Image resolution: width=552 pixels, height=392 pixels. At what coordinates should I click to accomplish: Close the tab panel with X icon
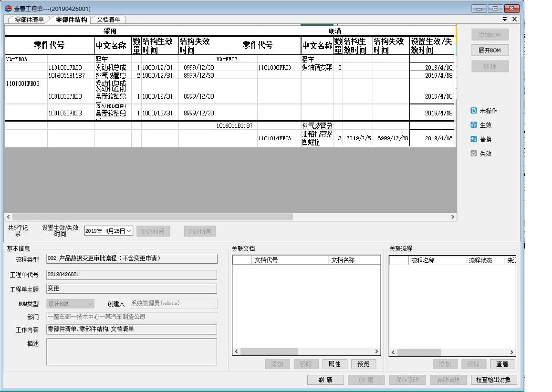click(514, 19)
